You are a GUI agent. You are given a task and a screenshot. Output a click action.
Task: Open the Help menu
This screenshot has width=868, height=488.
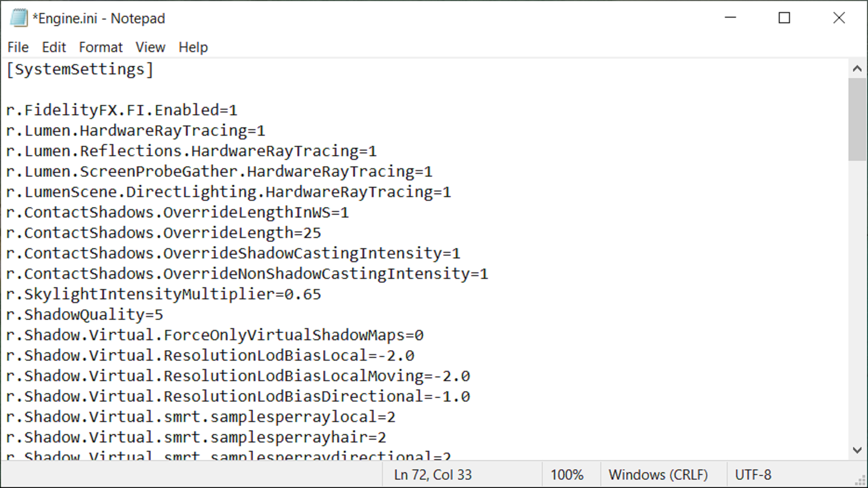pos(193,47)
